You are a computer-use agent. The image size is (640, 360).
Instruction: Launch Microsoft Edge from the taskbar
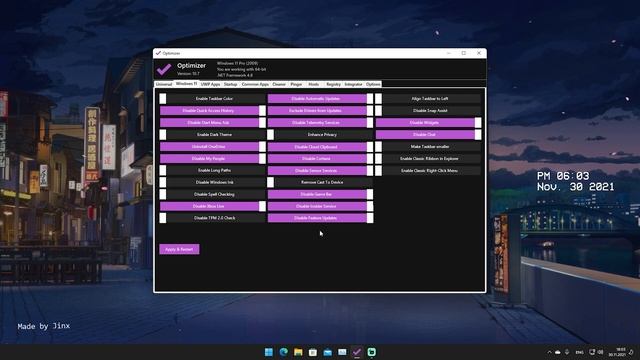coord(283,352)
